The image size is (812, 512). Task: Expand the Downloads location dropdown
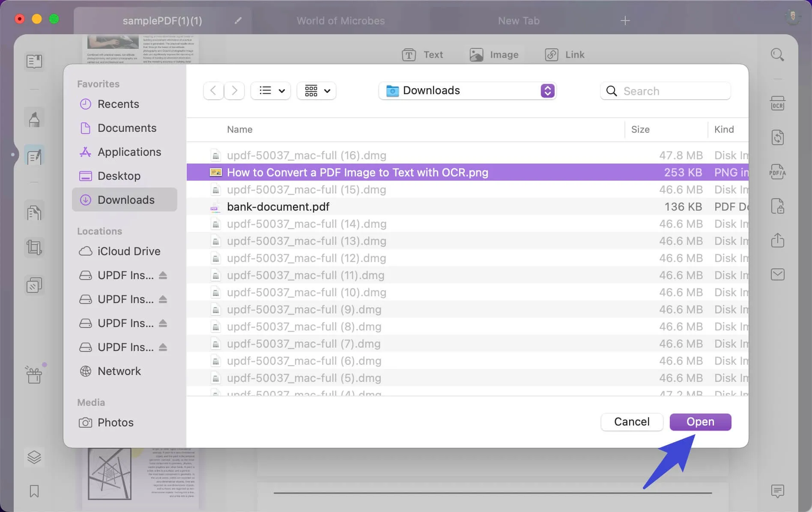click(x=547, y=91)
